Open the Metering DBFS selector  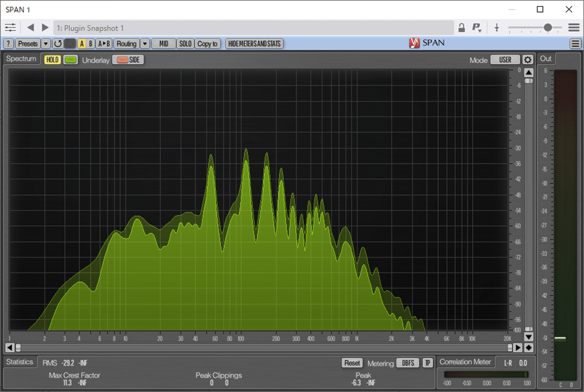coord(408,363)
